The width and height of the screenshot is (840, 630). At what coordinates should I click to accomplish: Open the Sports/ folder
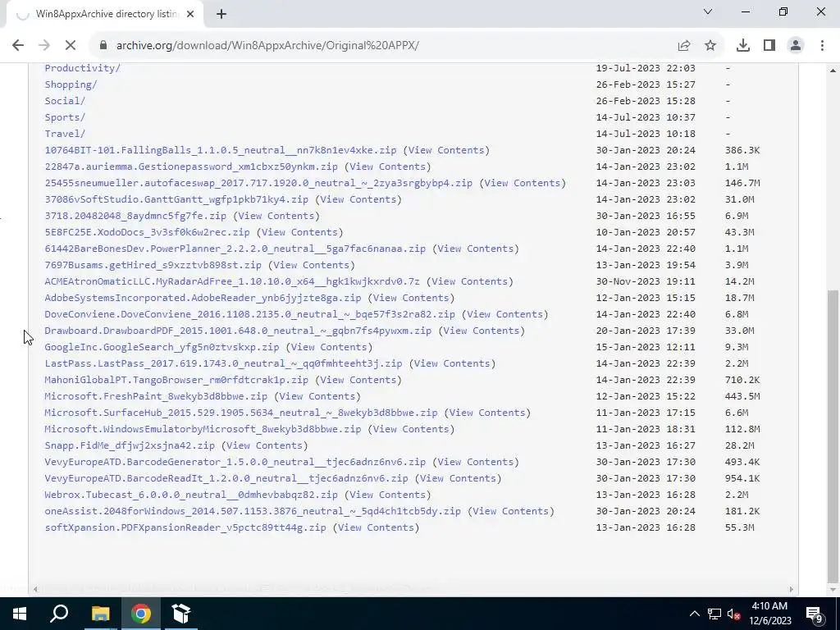(x=65, y=117)
